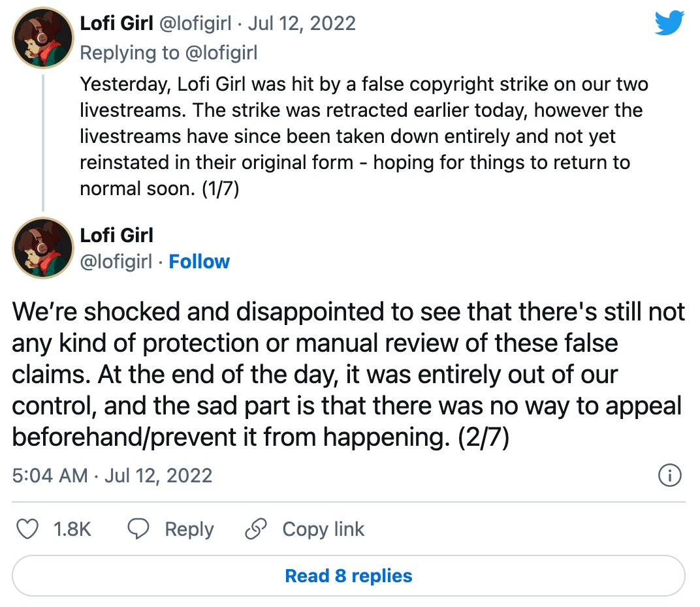Viewport: 700px width, 607px height.
Task: Click the reply speech bubble icon
Action: (138, 529)
